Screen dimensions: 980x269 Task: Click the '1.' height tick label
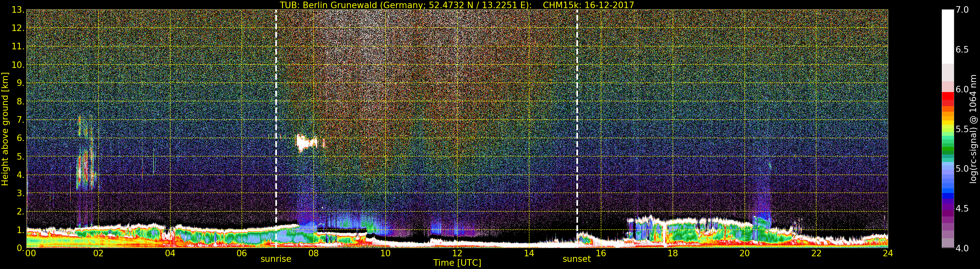point(20,230)
